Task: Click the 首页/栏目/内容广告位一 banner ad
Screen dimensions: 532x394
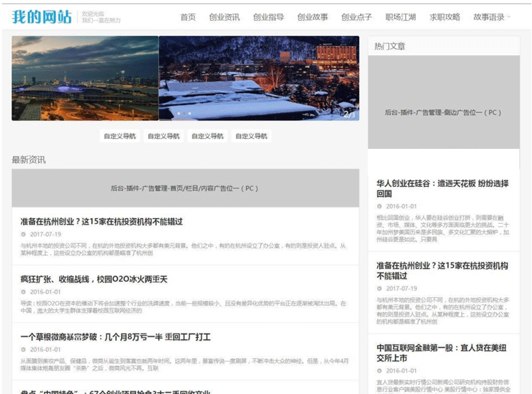Action: point(186,188)
